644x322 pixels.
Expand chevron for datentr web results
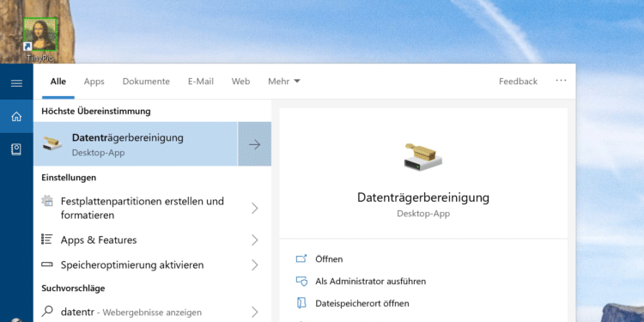pyautogui.click(x=255, y=312)
